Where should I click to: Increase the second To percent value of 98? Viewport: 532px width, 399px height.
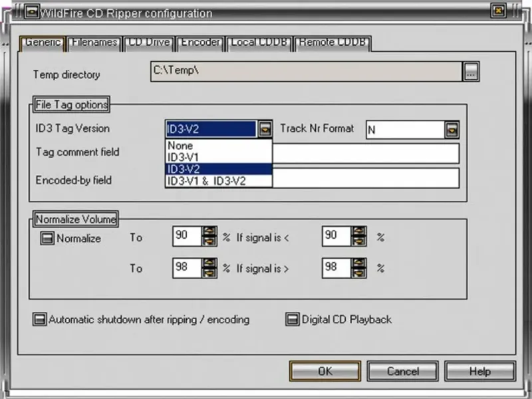coord(209,263)
